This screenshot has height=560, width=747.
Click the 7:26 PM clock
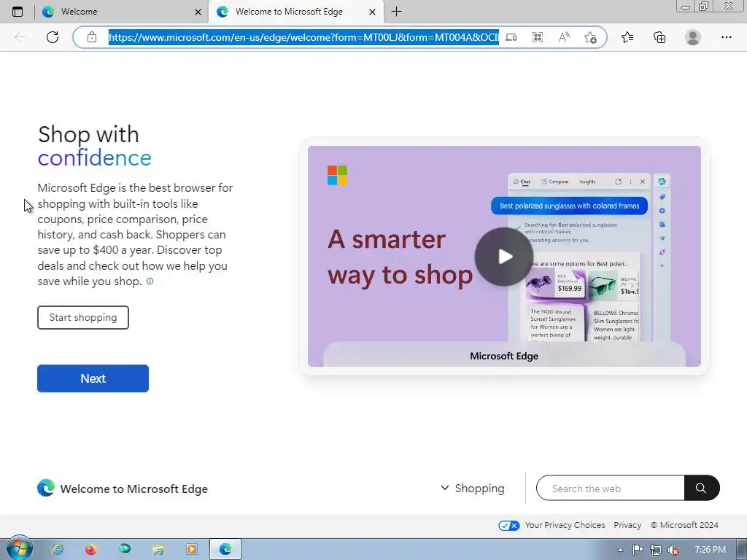(x=710, y=550)
